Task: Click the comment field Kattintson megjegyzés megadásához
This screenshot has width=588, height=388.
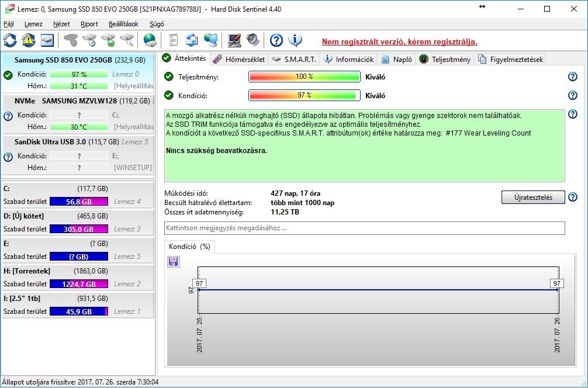Action: click(365, 228)
